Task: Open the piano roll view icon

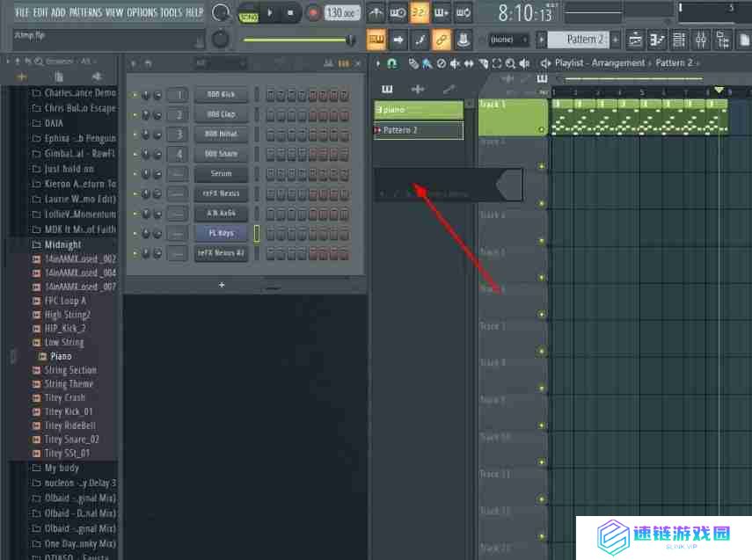Action: (657, 40)
